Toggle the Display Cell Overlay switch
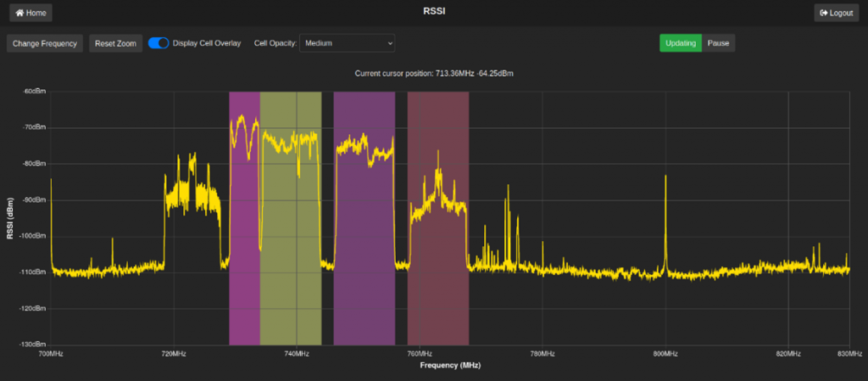 [x=159, y=43]
